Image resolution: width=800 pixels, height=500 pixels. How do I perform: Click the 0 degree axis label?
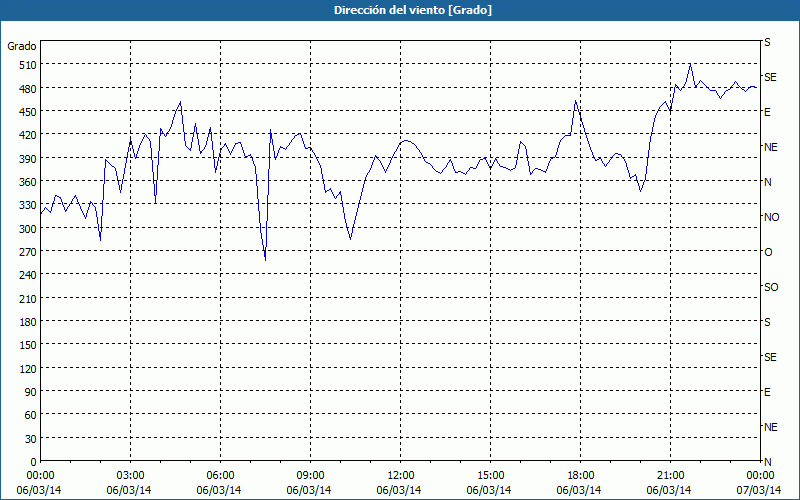coord(34,462)
